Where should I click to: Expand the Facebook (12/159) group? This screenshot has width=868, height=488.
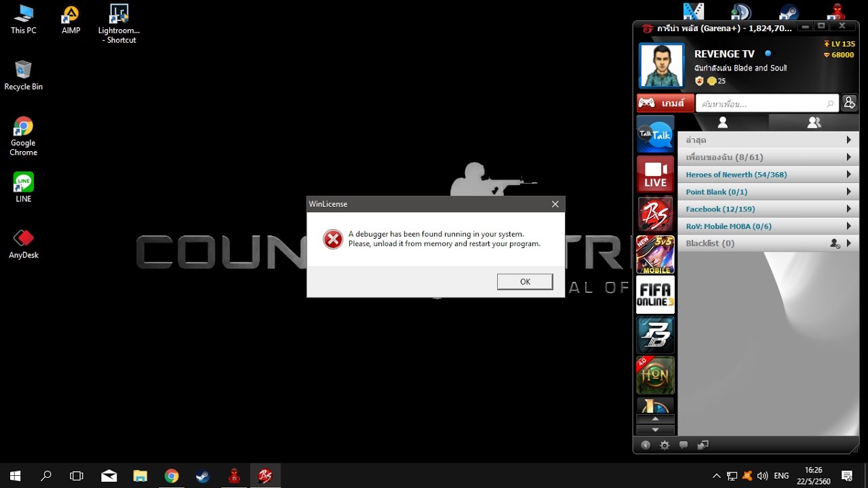(x=768, y=209)
